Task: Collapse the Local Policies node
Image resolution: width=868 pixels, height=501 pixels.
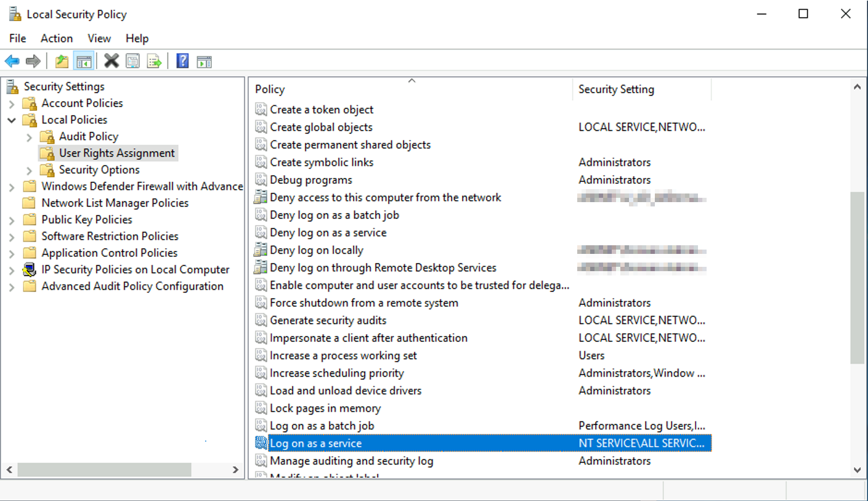Action: [12, 120]
